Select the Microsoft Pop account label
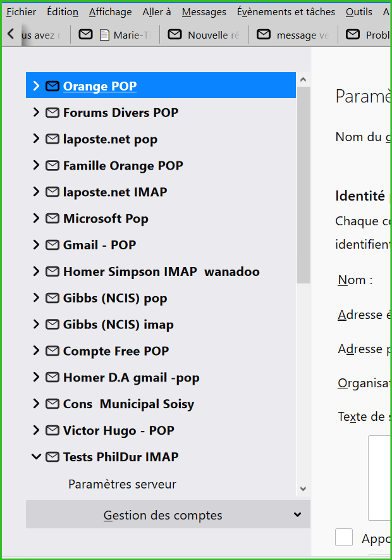392x560 pixels. click(x=106, y=218)
